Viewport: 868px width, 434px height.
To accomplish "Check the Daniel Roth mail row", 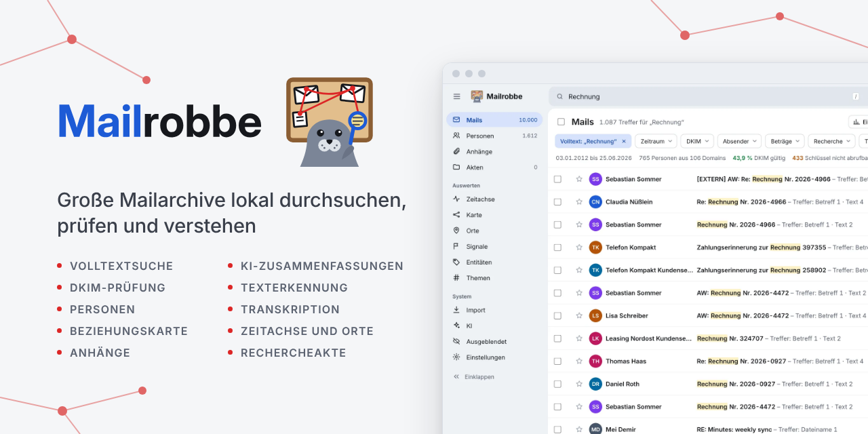I will tap(557, 384).
